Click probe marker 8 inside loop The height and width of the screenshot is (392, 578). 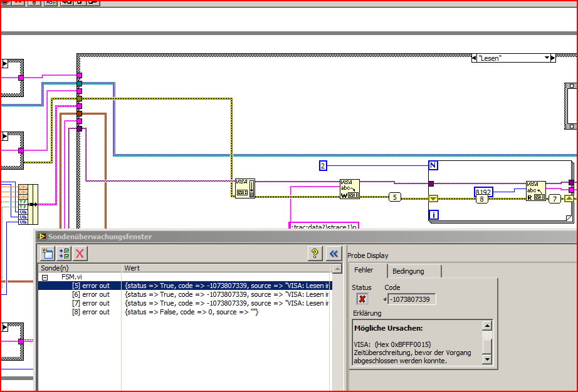pos(481,199)
